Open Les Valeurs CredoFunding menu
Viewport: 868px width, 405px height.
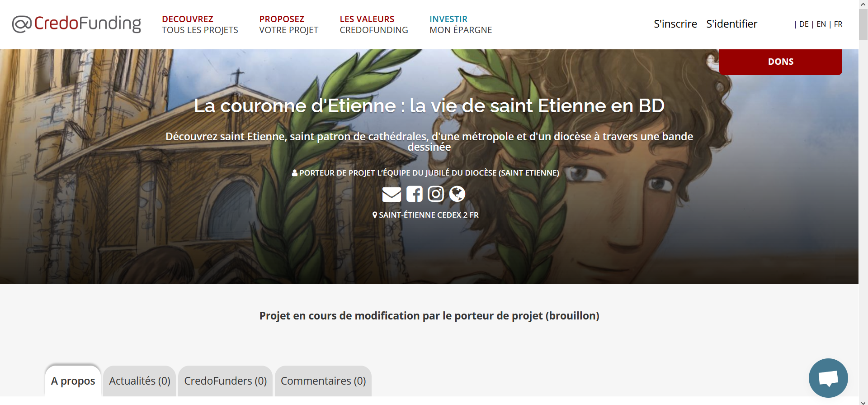click(374, 24)
